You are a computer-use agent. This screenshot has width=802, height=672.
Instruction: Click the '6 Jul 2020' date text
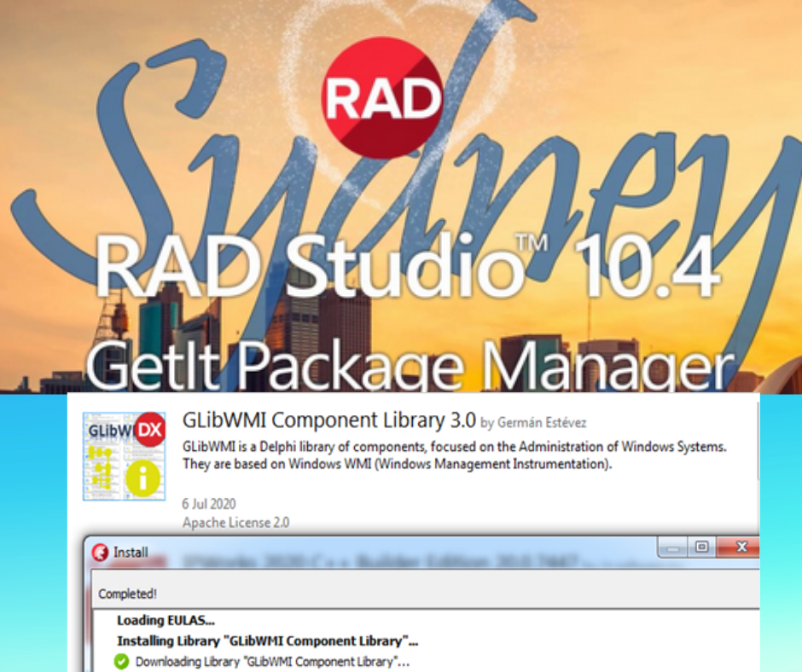click(209, 504)
